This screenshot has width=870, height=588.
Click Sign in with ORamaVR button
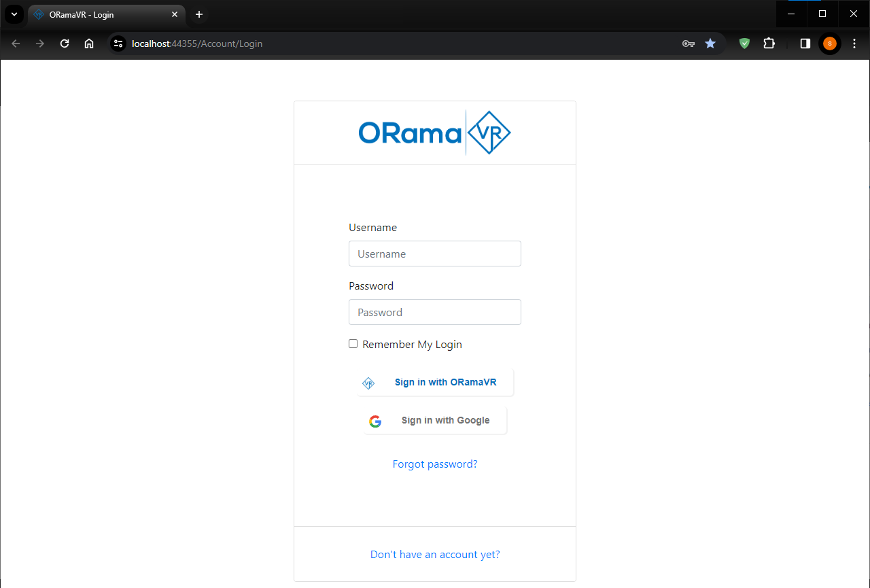click(435, 382)
